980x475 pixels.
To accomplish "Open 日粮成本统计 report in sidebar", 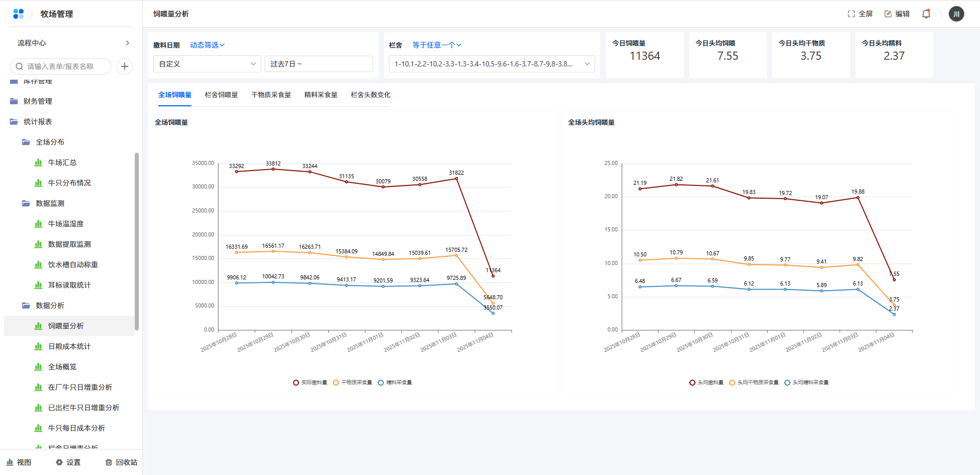I will tap(69, 346).
